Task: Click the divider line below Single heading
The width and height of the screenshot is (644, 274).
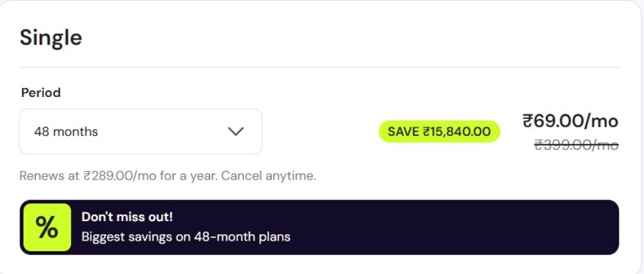Action: coord(319,67)
